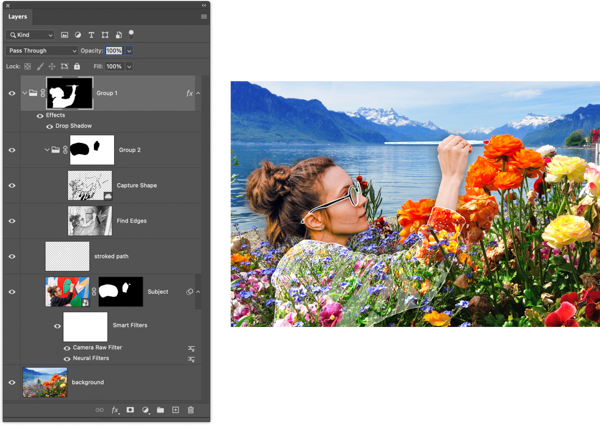Add layer mask icon at bottom

[130, 410]
